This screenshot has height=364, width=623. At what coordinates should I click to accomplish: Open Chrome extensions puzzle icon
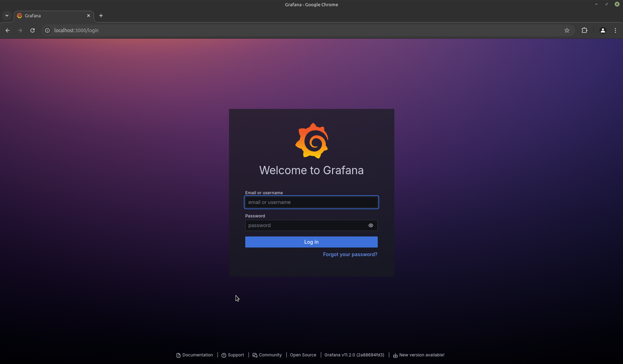585,30
